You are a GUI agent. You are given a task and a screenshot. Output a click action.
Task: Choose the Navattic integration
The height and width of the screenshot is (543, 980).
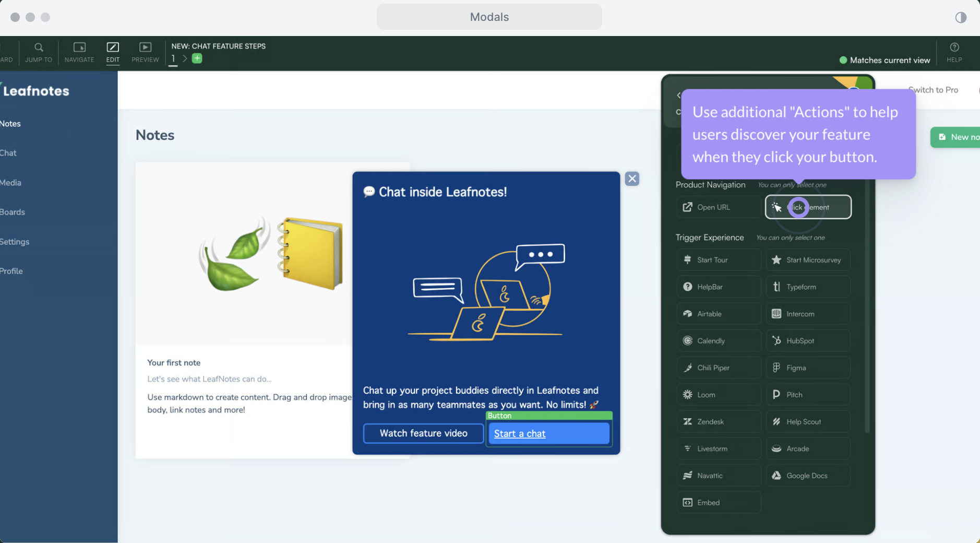(x=718, y=476)
